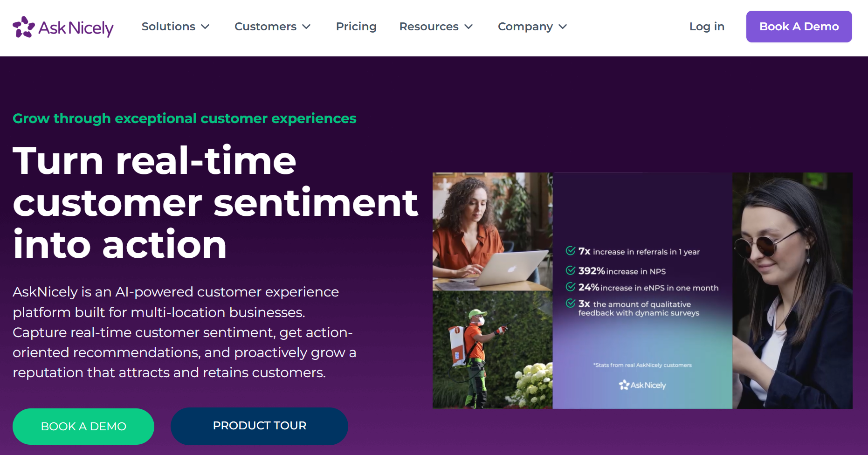Click the checkmark icon next to 392% NPS increase

570,270
